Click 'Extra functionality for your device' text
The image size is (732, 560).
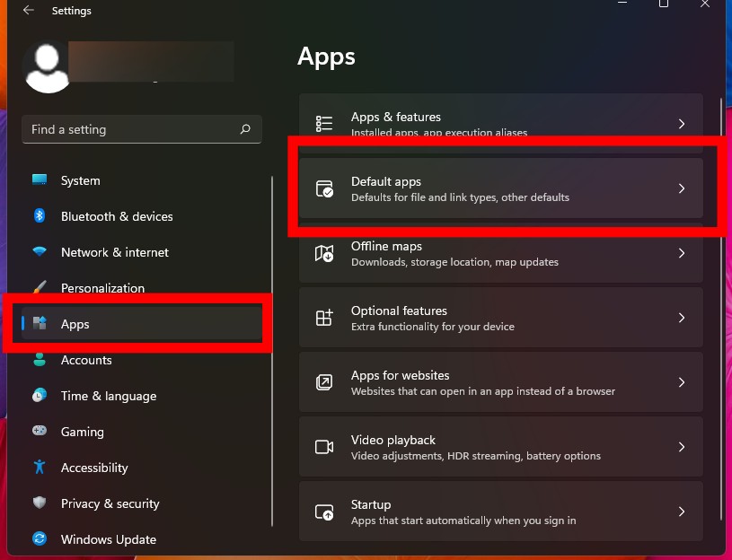click(433, 327)
